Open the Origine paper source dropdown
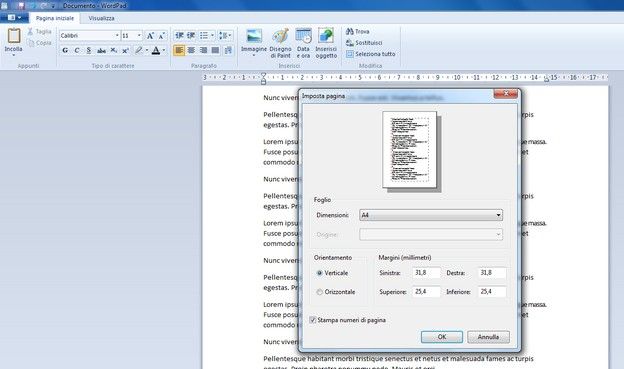Screen dimensions: 624x369 431,234
